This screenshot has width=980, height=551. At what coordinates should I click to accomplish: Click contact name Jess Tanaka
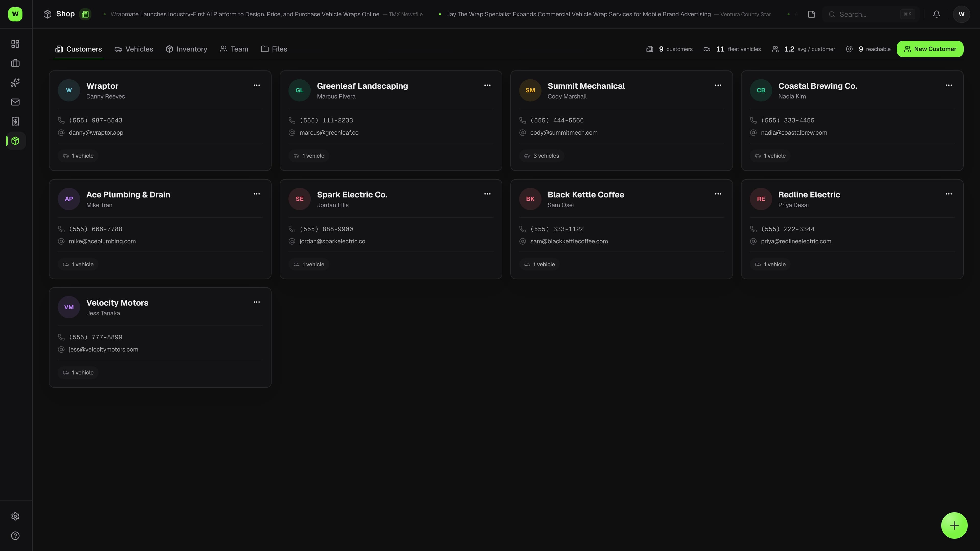[103, 313]
